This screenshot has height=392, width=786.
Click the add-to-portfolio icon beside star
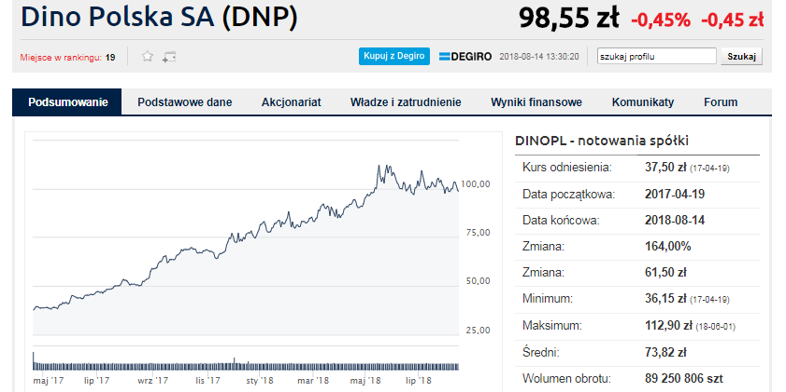click(x=169, y=57)
